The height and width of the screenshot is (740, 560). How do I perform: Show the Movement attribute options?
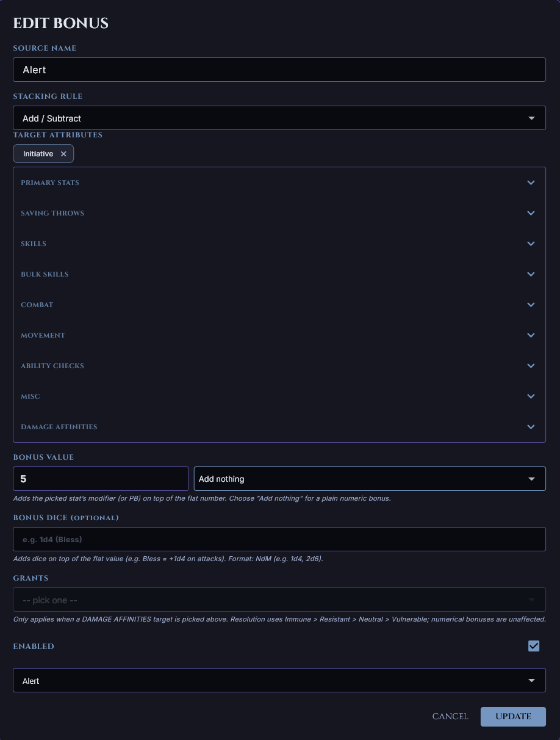tap(531, 335)
